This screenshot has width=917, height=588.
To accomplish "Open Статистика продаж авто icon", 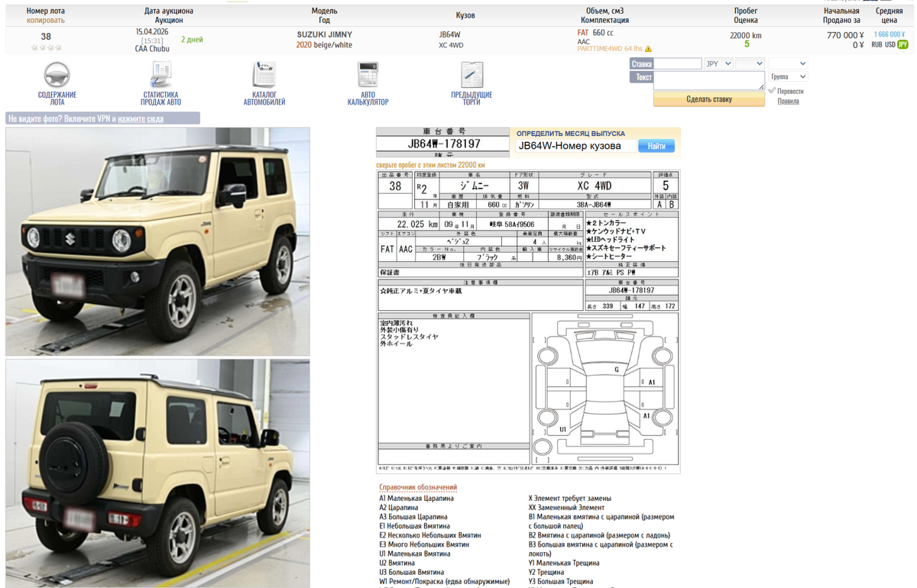I will pos(161,75).
